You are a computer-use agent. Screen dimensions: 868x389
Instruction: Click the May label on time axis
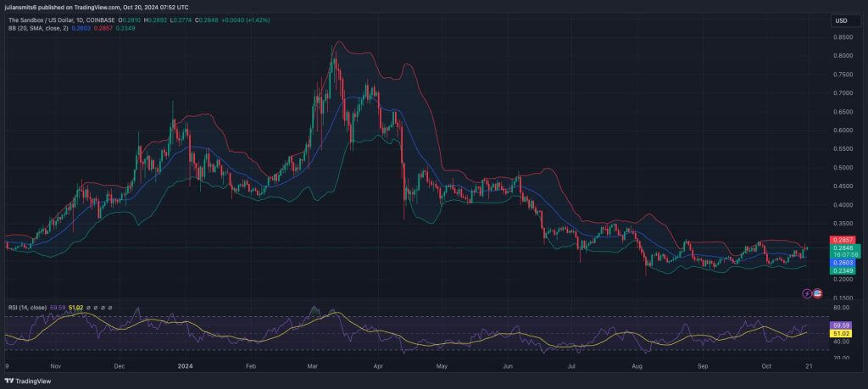click(x=441, y=366)
